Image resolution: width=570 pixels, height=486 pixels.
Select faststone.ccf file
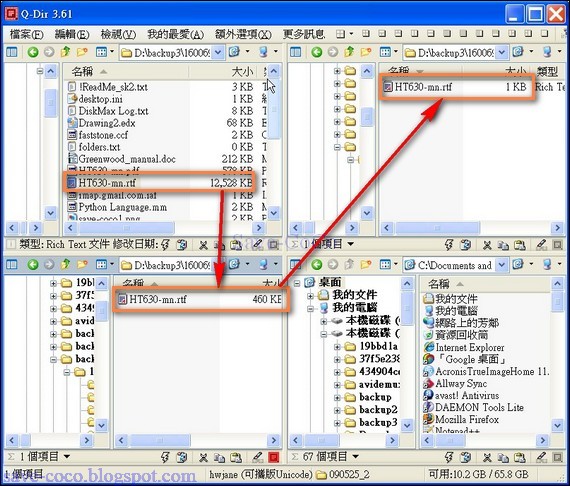[x=98, y=135]
